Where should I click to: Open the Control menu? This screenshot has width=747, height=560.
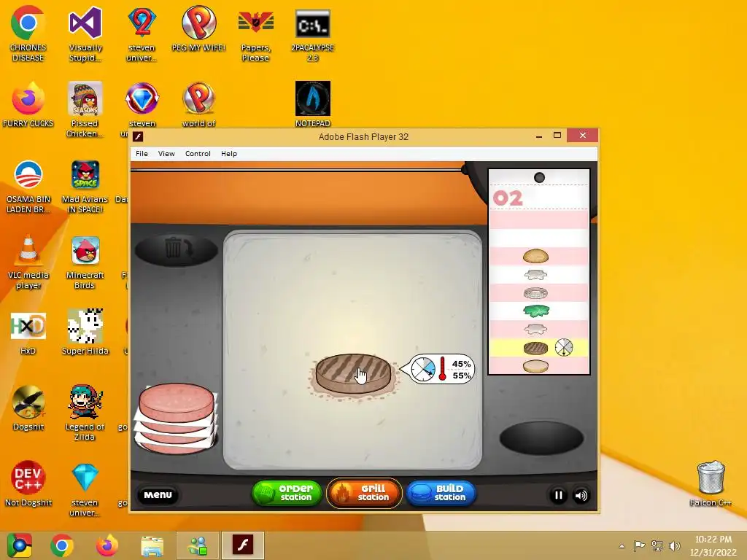pyautogui.click(x=198, y=153)
